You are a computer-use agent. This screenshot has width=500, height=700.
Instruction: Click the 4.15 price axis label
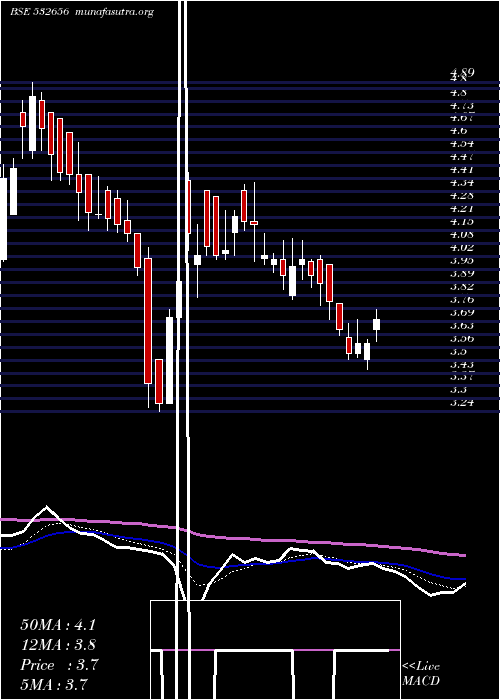(x=462, y=221)
